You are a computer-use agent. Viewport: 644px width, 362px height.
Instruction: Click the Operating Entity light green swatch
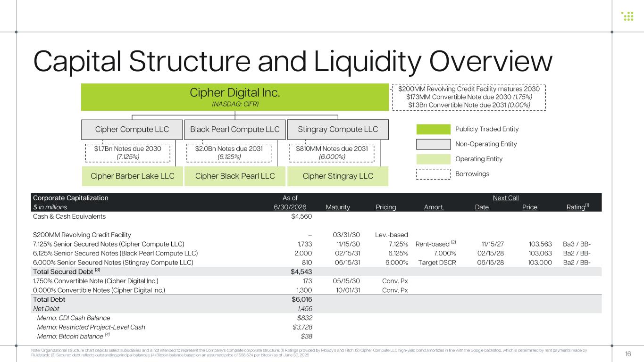click(433, 159)
